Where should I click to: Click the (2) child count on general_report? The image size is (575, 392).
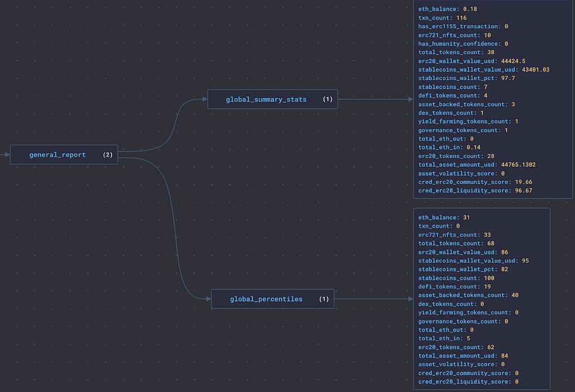(108, 155)
